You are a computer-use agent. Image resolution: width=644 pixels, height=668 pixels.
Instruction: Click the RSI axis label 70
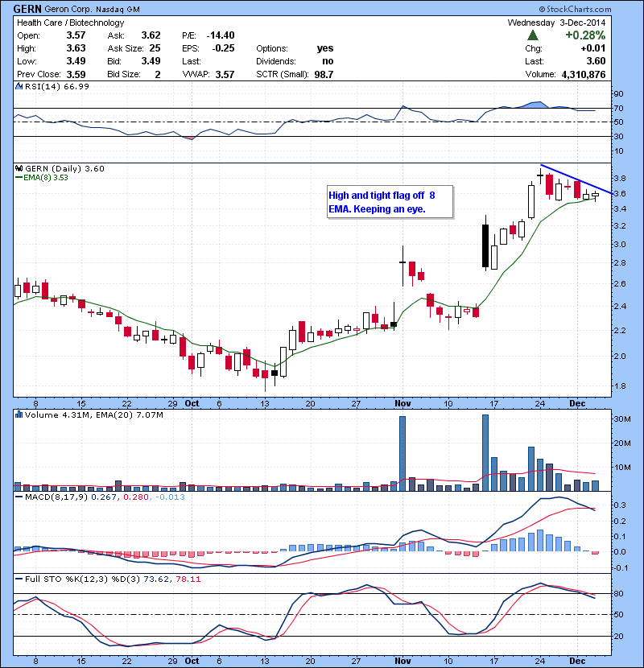pos(618,108)
